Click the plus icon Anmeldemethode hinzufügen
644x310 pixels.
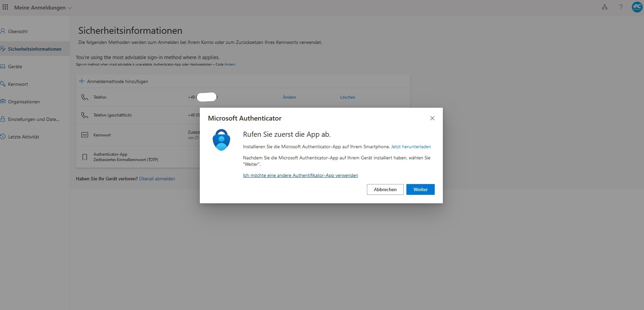coord(82,81)
